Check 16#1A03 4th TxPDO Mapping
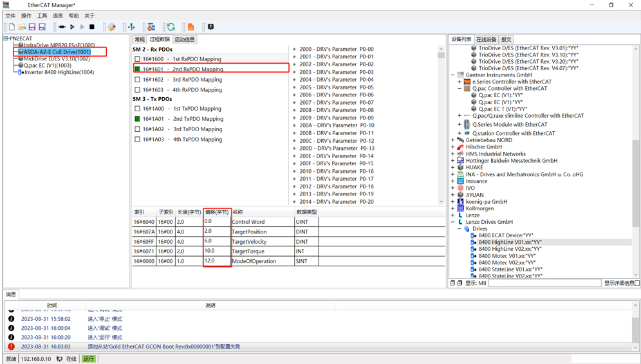 137,140
